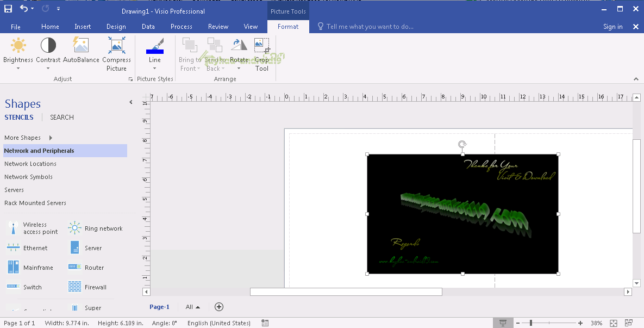The height and width of the screenshot is (328, 644).
Task: Click the zoom slider handle
Action: [531, 323]
